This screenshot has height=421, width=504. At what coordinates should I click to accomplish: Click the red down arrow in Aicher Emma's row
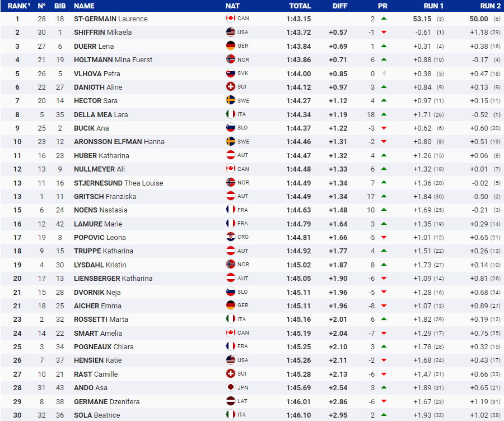click(384, 306)
